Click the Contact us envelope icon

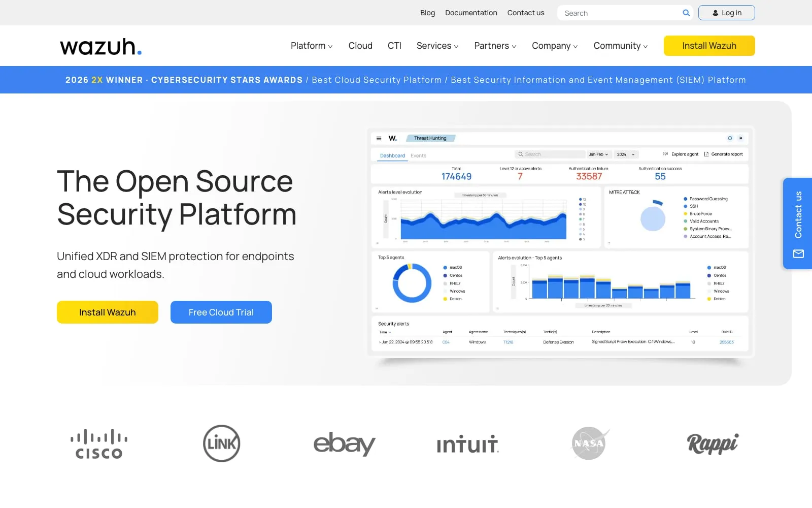(798, 253)
